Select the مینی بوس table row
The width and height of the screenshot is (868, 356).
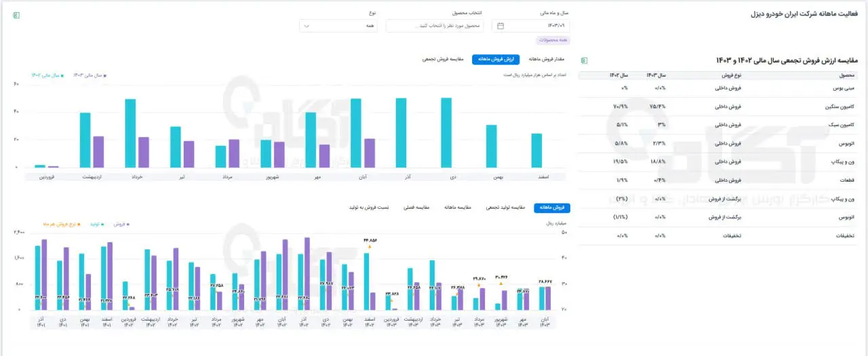pos(719,88)
